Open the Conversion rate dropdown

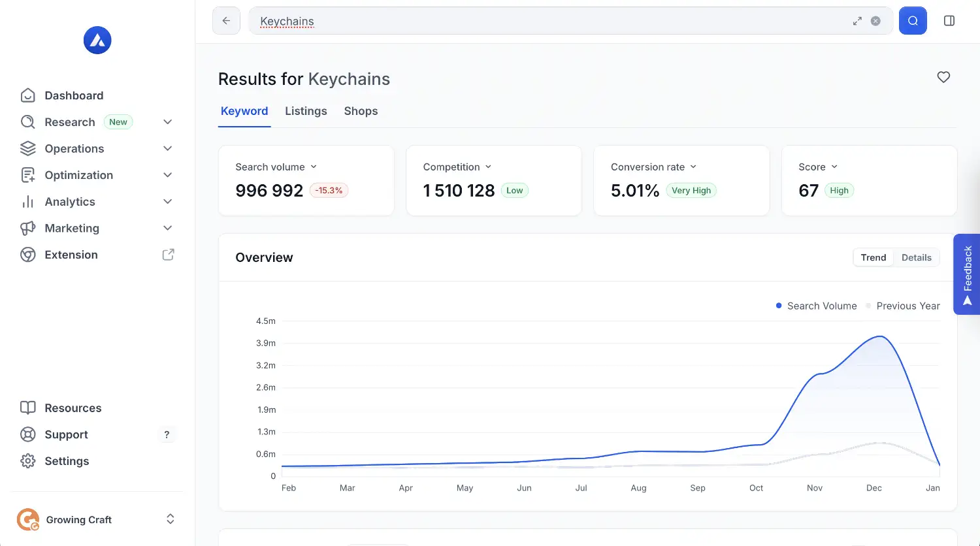[x=654, y=167]
